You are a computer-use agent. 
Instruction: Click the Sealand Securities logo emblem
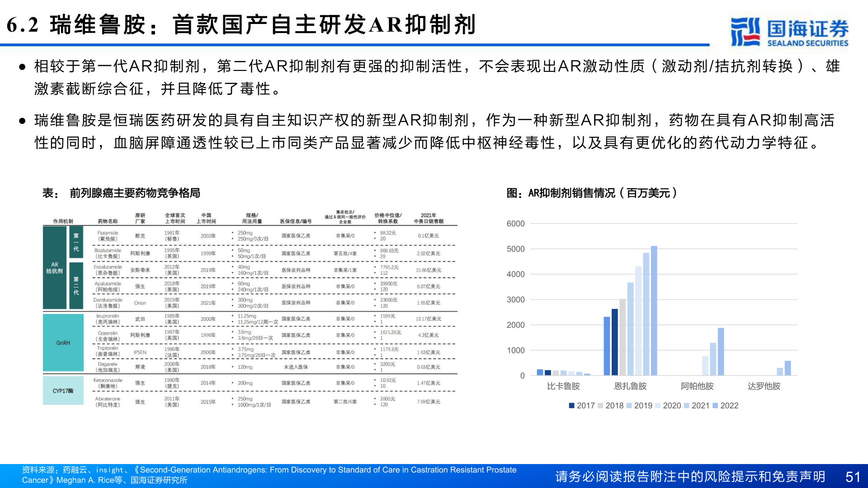(745, 32)
